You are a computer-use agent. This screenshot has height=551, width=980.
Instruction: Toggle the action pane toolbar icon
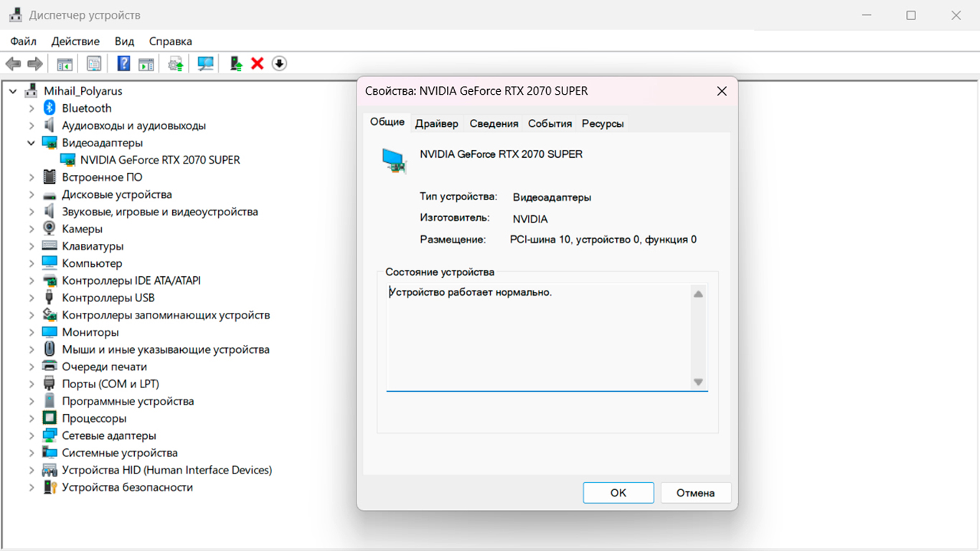point(146,64)
